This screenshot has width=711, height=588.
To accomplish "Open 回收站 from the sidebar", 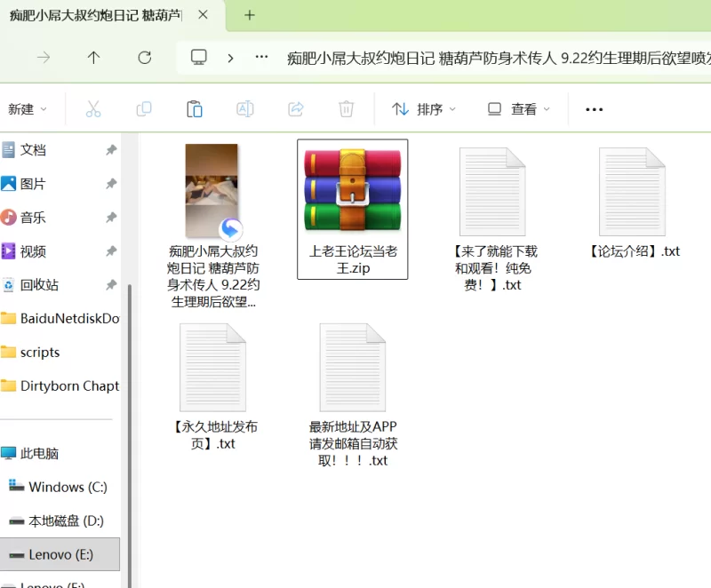I will (39, 285).
